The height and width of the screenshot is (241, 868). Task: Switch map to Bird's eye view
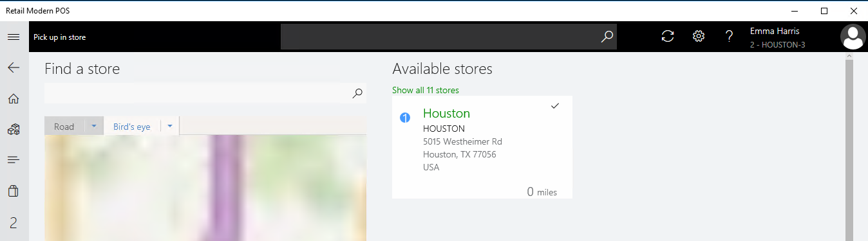coord(132,127)
